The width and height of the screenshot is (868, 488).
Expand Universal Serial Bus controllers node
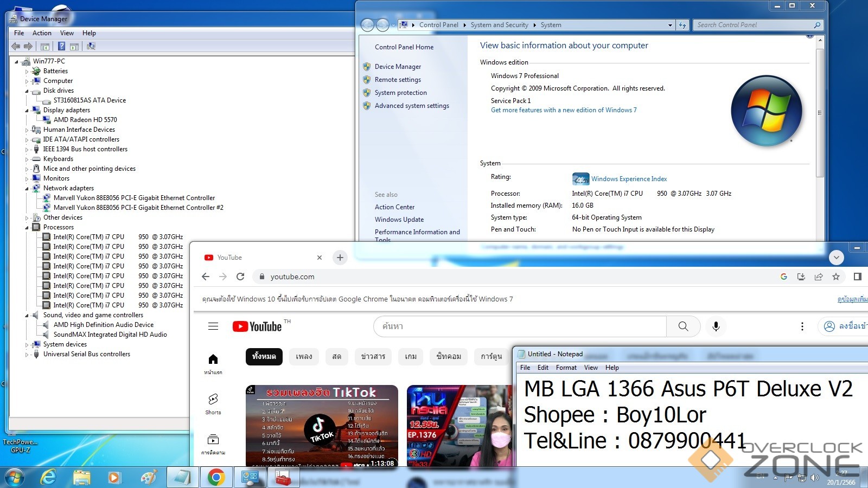pos(27,355)
